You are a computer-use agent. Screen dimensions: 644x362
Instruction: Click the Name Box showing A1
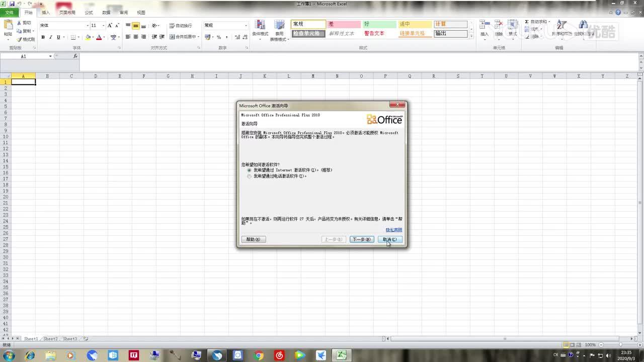[23, 56]
